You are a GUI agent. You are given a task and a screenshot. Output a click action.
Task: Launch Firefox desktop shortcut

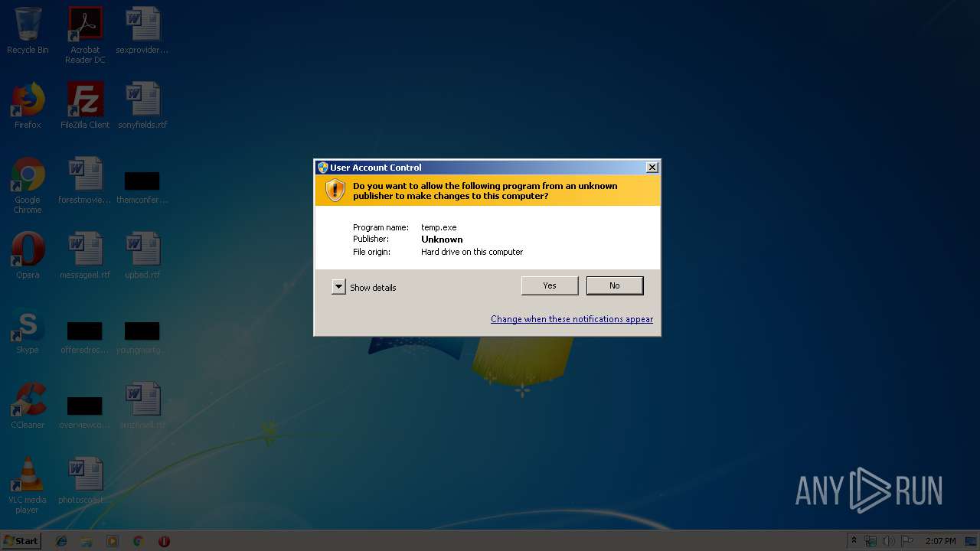[x=28, y=106]
